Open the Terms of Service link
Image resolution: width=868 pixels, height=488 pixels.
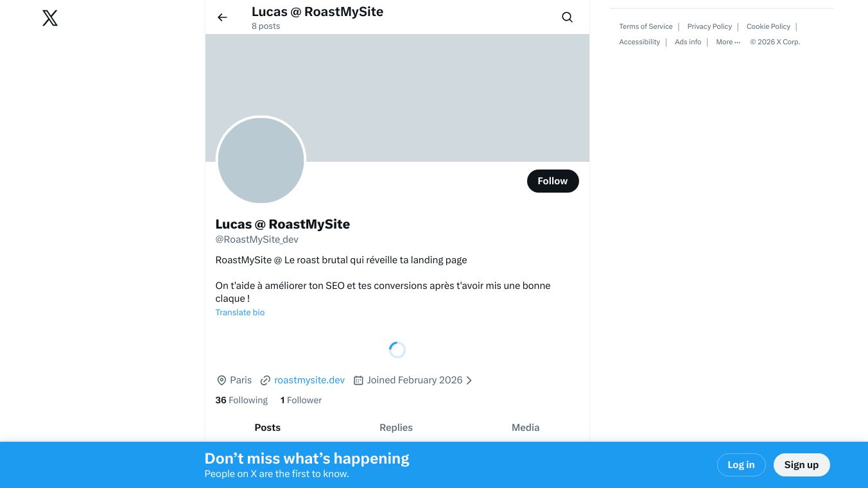(x=646, y=26)
